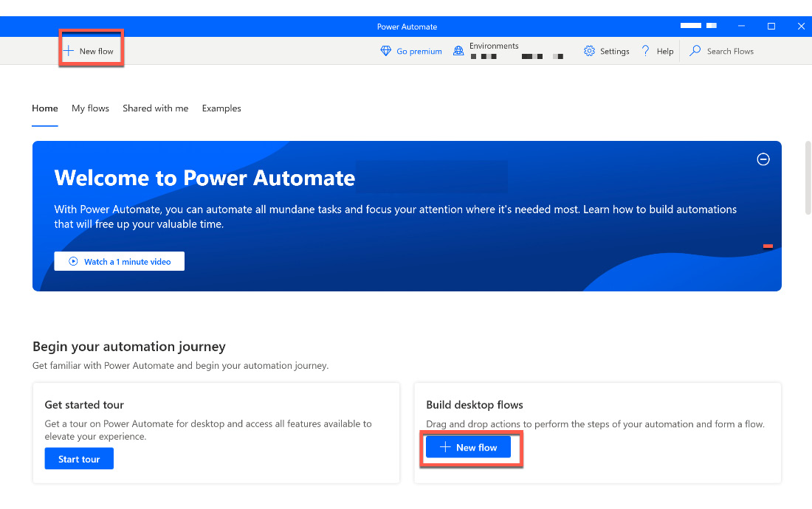The width and height of the screenshot is (812, 509).
Task: Click the "Begin your automation journey" heading
Action: [129, 346]
